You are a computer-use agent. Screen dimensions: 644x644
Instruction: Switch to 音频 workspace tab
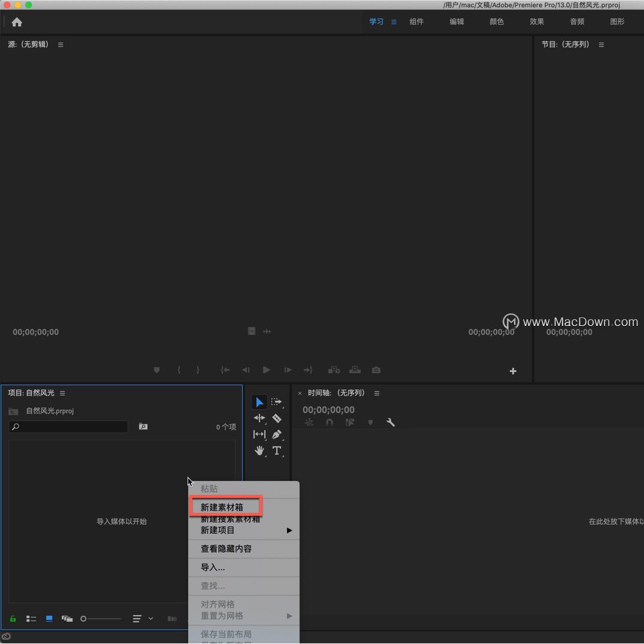(x=577, y=22)
